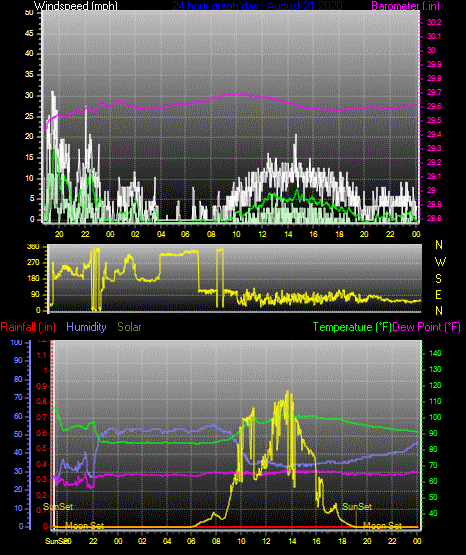Select the 08 hour label under the solar chart
466x555 pixels.
pos(216,541)
